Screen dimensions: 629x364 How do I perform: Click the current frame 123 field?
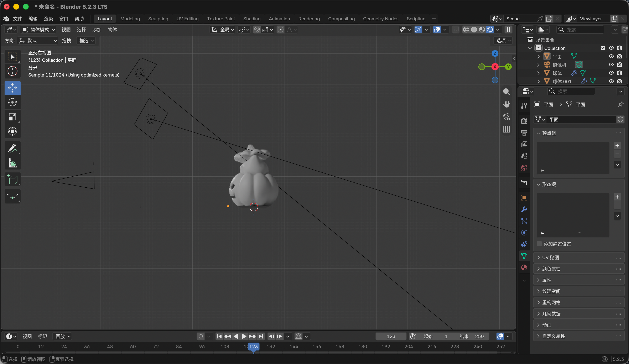pyautogui.click(x=391, y=336)
